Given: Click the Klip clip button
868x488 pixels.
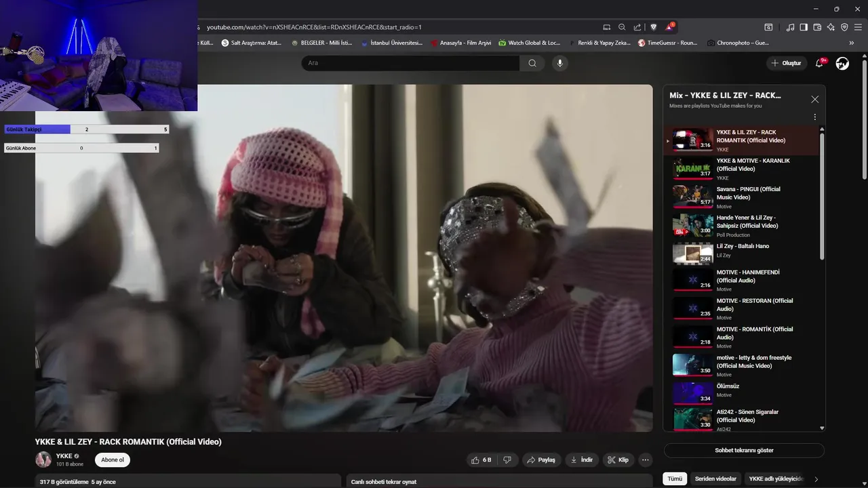Looking at the screenshot, I should tap(618, 460).
